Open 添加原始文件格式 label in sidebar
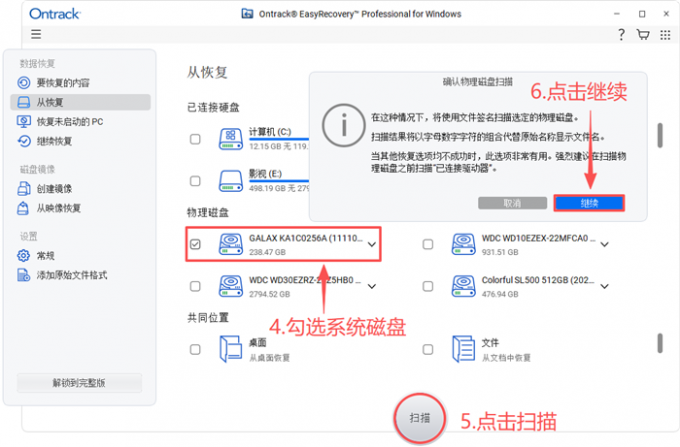 tap(72, 275)
